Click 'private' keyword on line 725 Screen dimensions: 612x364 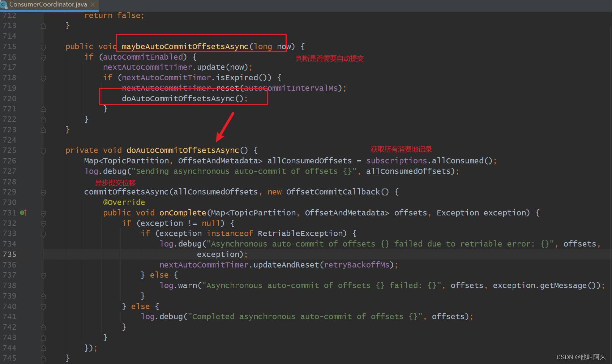point(82,150)
